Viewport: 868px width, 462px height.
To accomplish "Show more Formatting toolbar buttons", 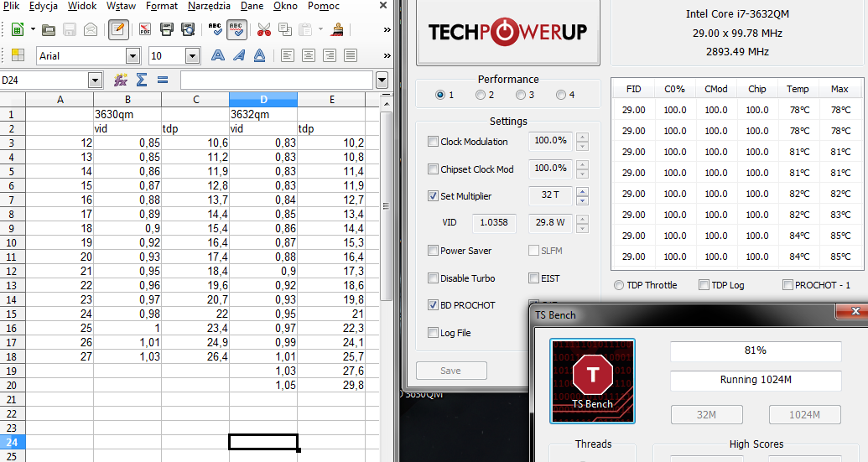I will 387,55.
